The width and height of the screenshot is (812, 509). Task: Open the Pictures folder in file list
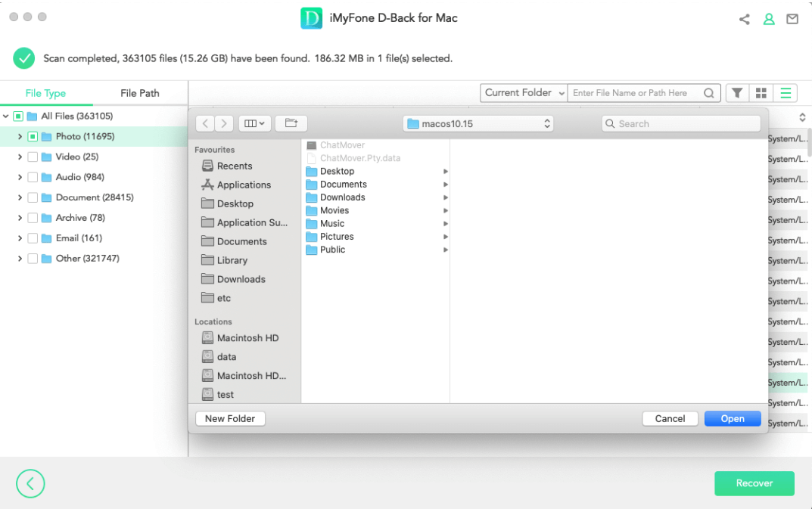click(376, 237)
